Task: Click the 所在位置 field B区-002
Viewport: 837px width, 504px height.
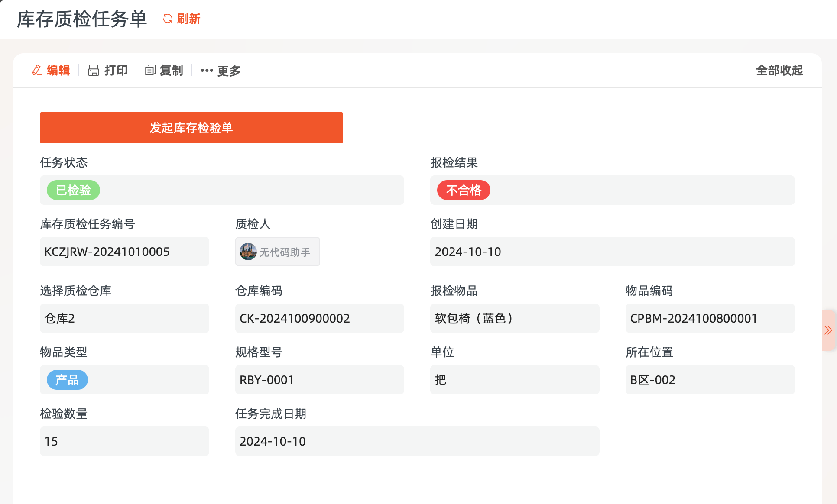Action: 710,380
